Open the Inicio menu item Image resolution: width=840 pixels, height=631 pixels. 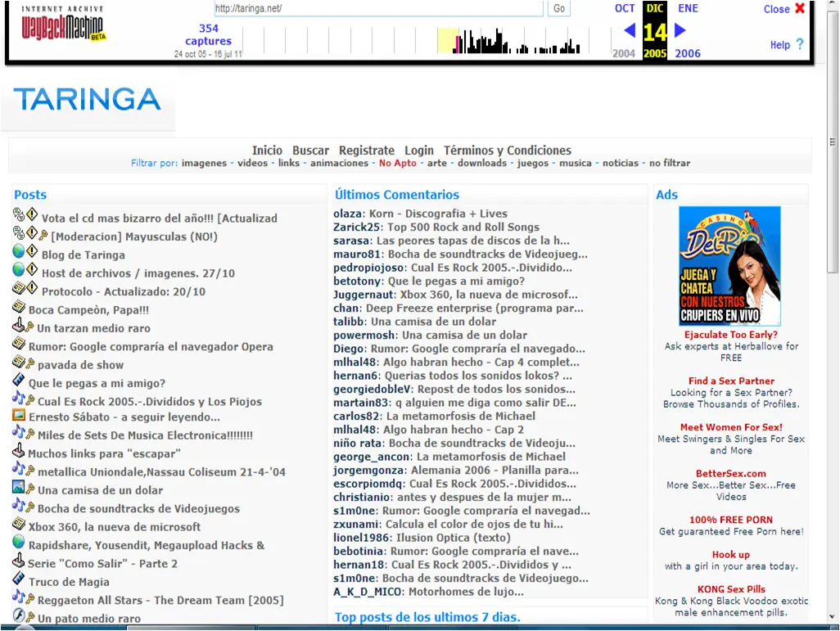(267, 151)
